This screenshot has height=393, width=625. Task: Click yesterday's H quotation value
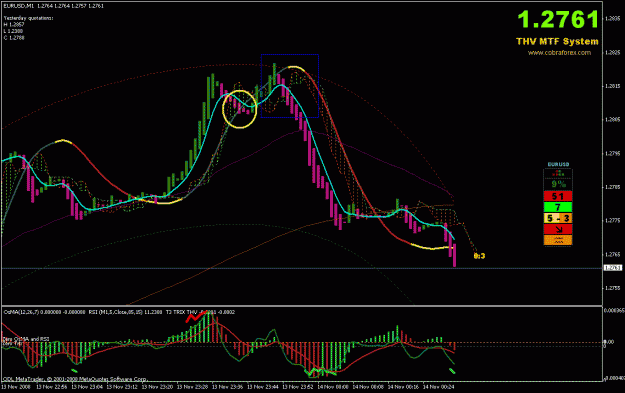(14, 25)
